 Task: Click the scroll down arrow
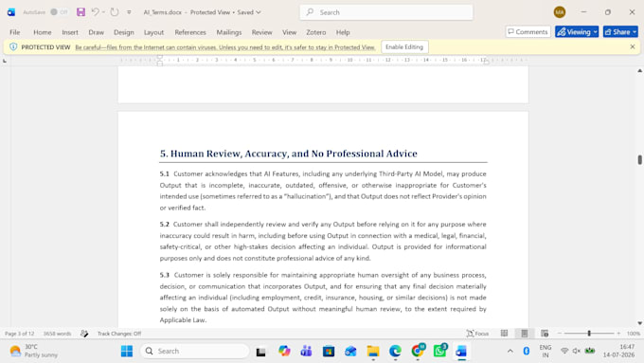[x=639, y=323]
